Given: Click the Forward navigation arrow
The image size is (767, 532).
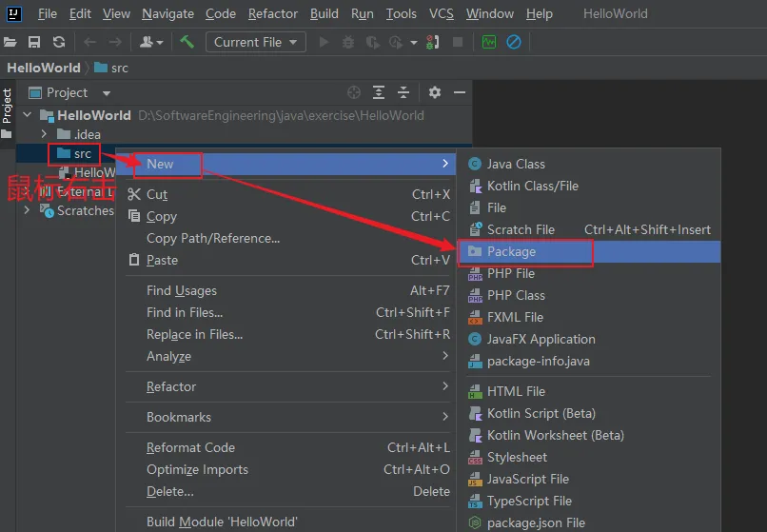Looking at the screenshot, I should pos(115,42).
